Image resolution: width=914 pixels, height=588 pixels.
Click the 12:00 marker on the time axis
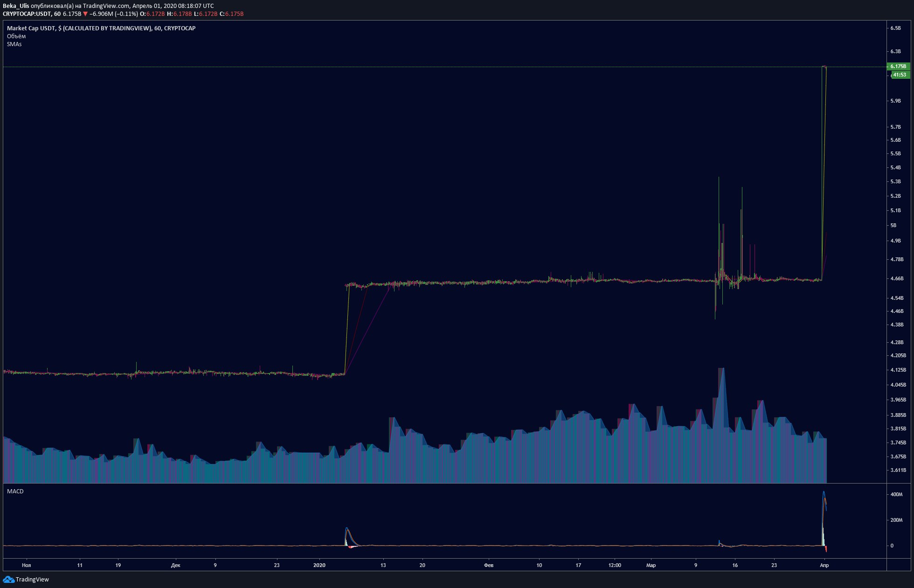point(615,566)
